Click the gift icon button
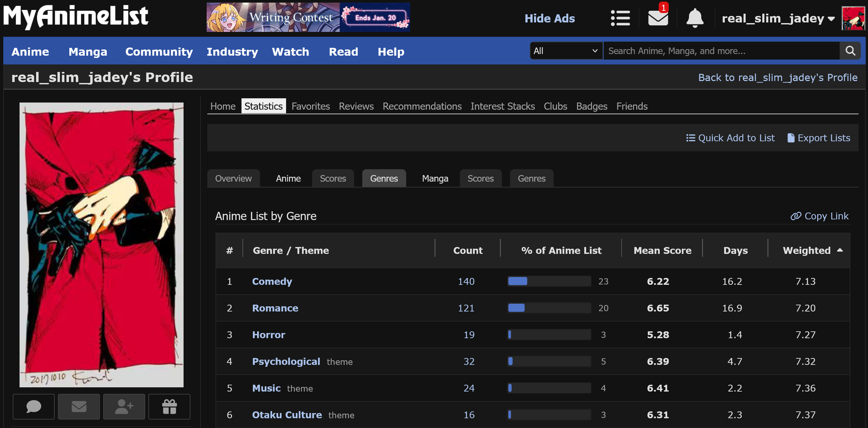The height and width of the screenshot is (428, 868). click(x=169, y=407)
